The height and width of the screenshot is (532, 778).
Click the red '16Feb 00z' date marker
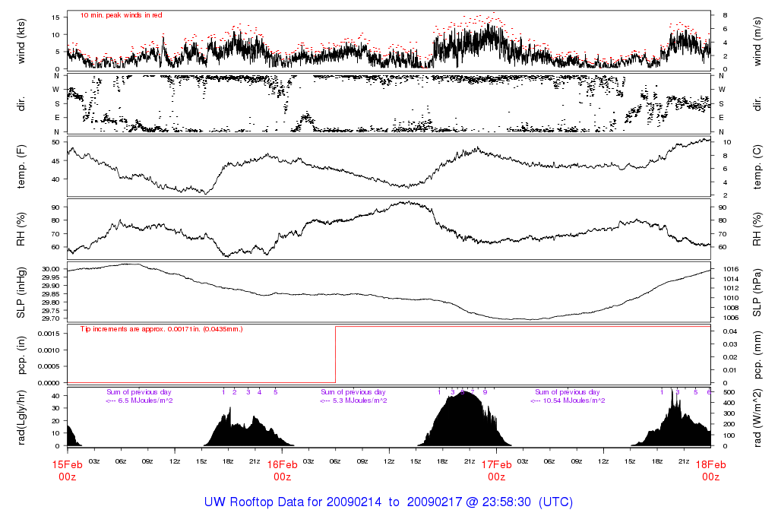click(x=282, y=470)
